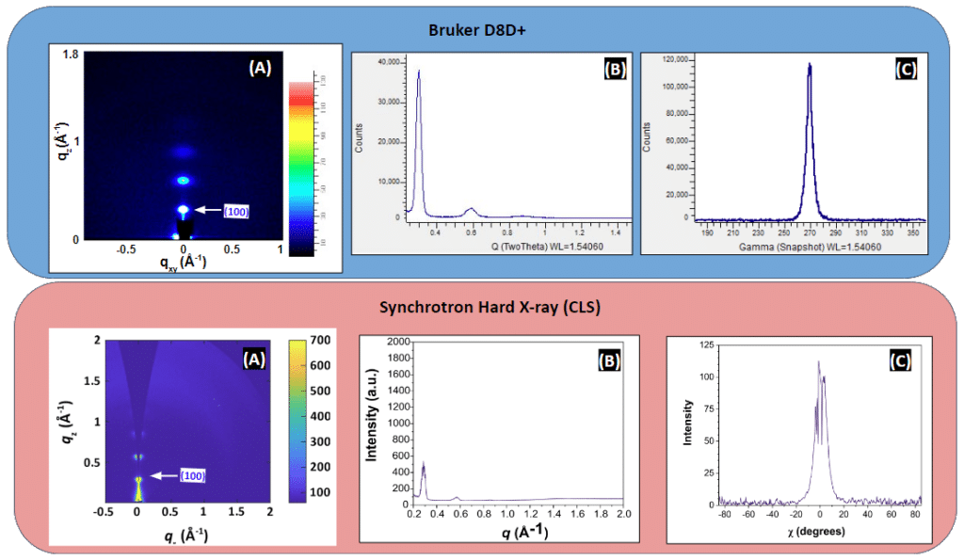
Task: Click the 2000 tick on the synchrotron intensity axis
Action: click(398, 342)
